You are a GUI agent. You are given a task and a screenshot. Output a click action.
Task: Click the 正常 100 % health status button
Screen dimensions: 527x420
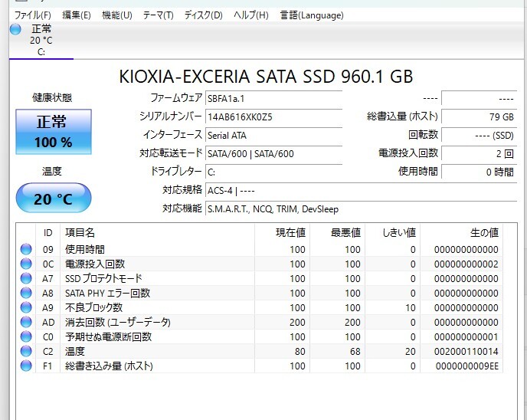pos(54,132)
